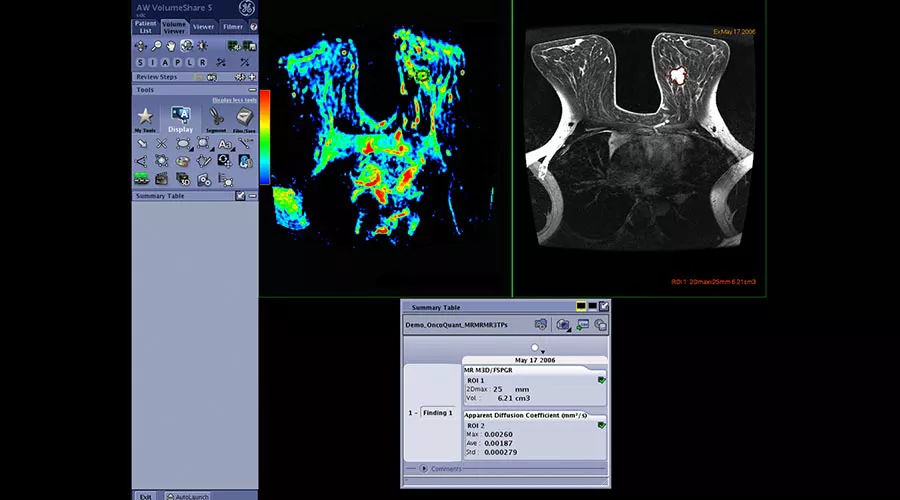Click the R orientation button
This screenshot has width=900, height=500.
(x=203, y=62)
